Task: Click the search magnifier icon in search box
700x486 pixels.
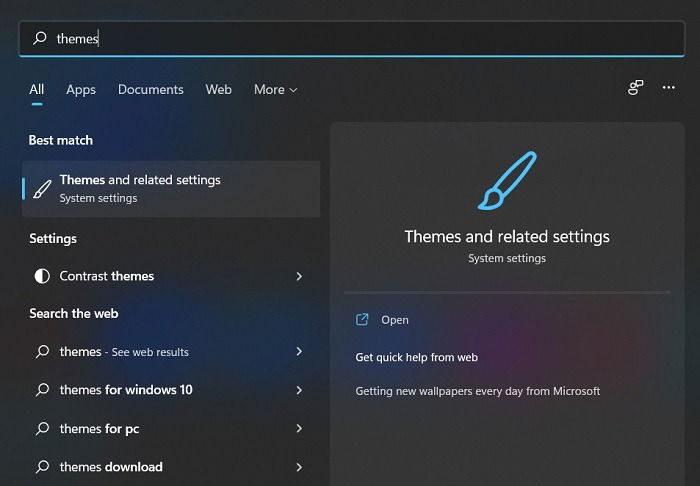Action: coord(40,38)
